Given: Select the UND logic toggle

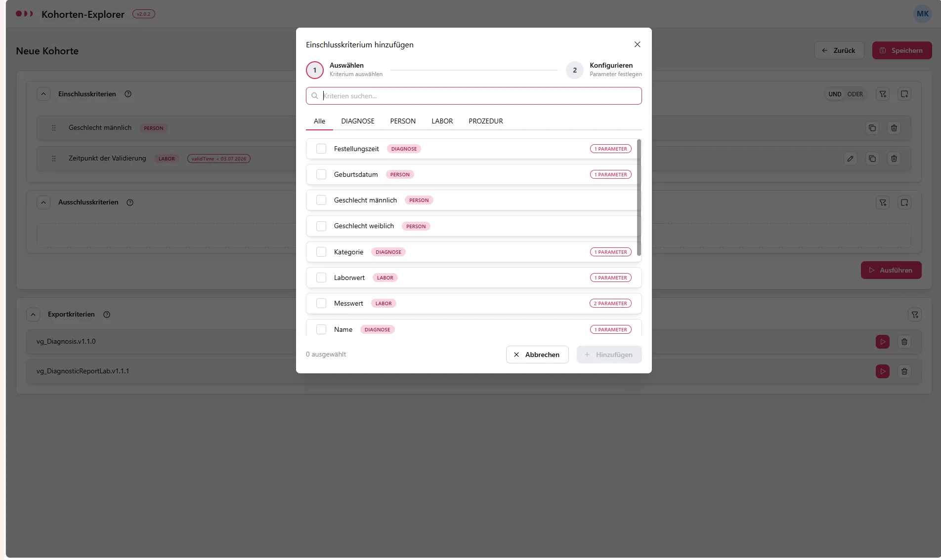Looking at the screenshot, I should (835, 94).
